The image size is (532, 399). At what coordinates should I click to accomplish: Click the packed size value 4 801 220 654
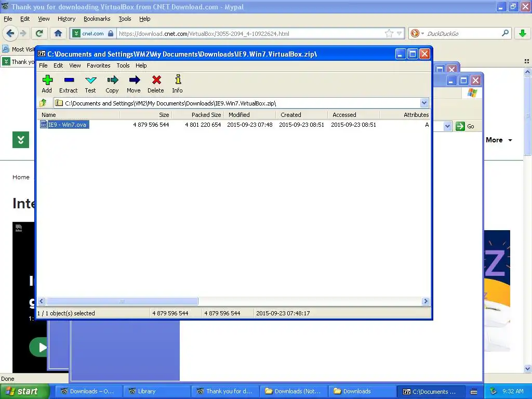click(x=203, y=125)
